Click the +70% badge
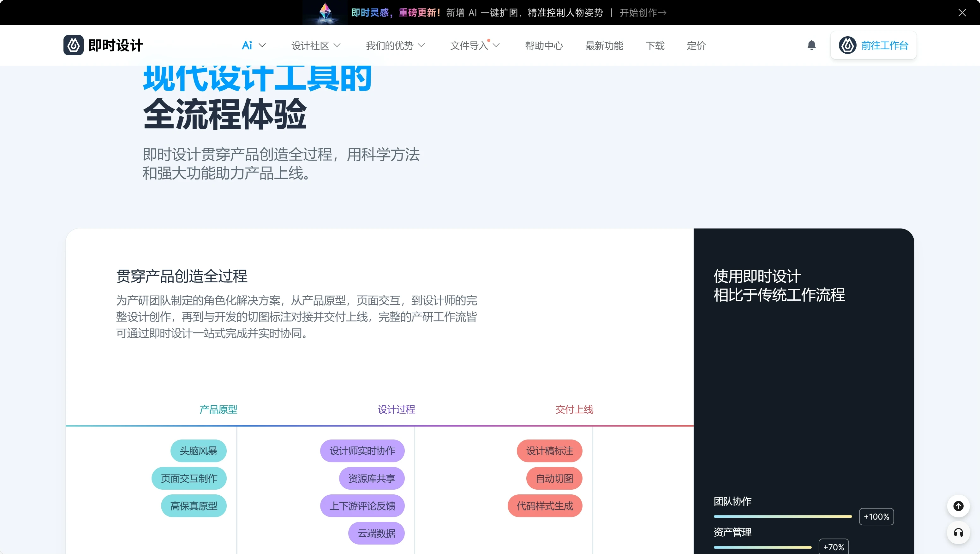Image resolution: width=980 pixels, height=554 pixels. tap(834, 547)
